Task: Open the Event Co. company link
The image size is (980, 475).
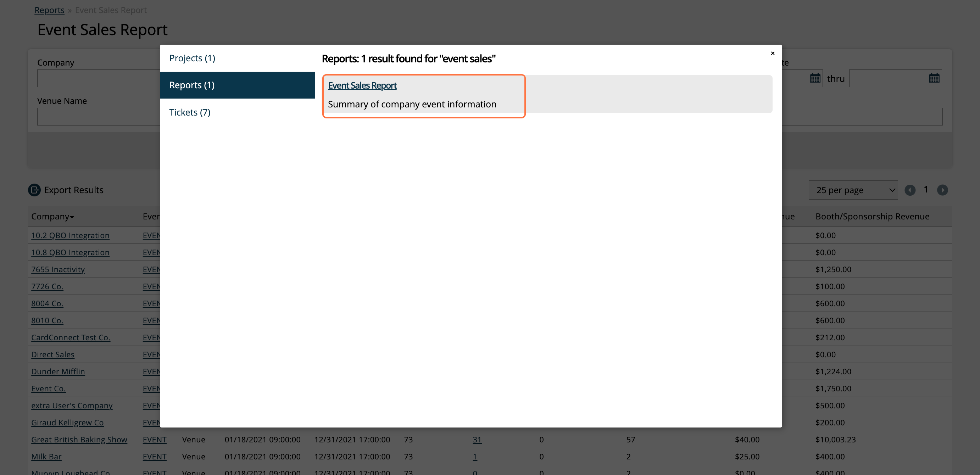Action: pos(48,389)
